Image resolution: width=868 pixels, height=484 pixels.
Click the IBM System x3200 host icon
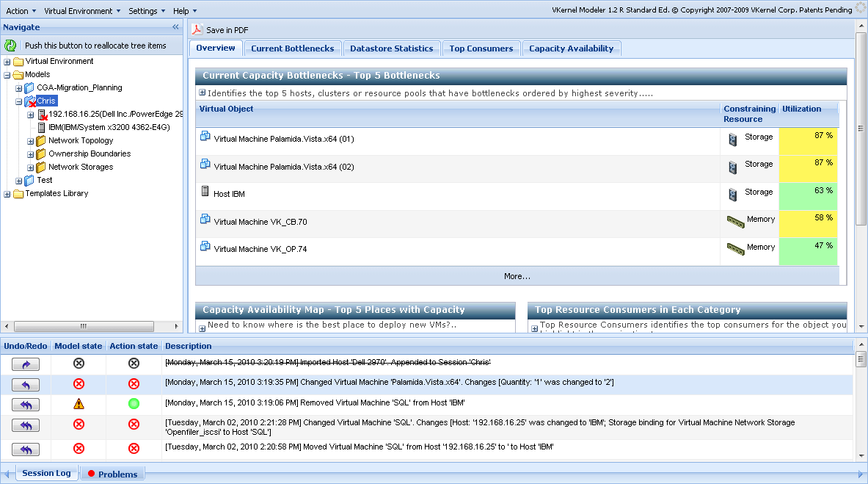click(x=42, y=128)
